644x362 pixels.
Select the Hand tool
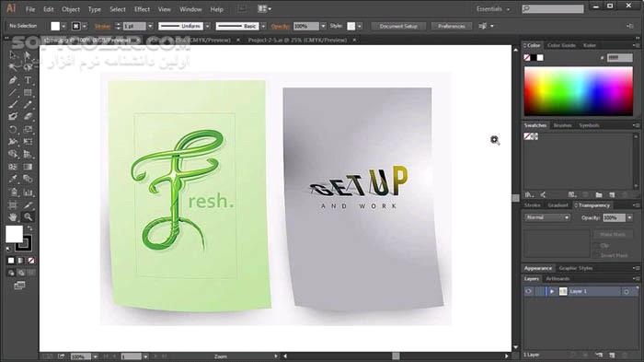tap(13, 216)
